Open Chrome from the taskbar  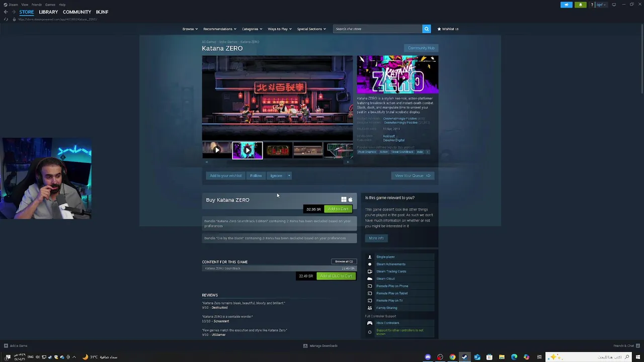(x=452, y=357)
